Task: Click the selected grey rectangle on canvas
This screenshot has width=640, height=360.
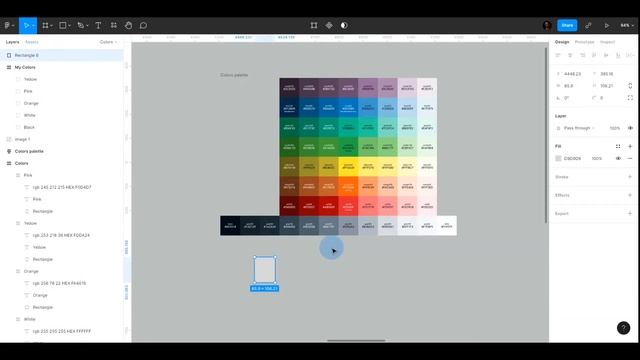Action: click(x=265, y=270)
